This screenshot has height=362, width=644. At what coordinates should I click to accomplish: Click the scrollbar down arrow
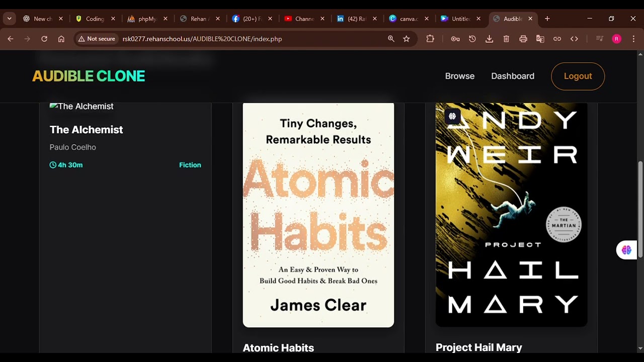(640, 348)
